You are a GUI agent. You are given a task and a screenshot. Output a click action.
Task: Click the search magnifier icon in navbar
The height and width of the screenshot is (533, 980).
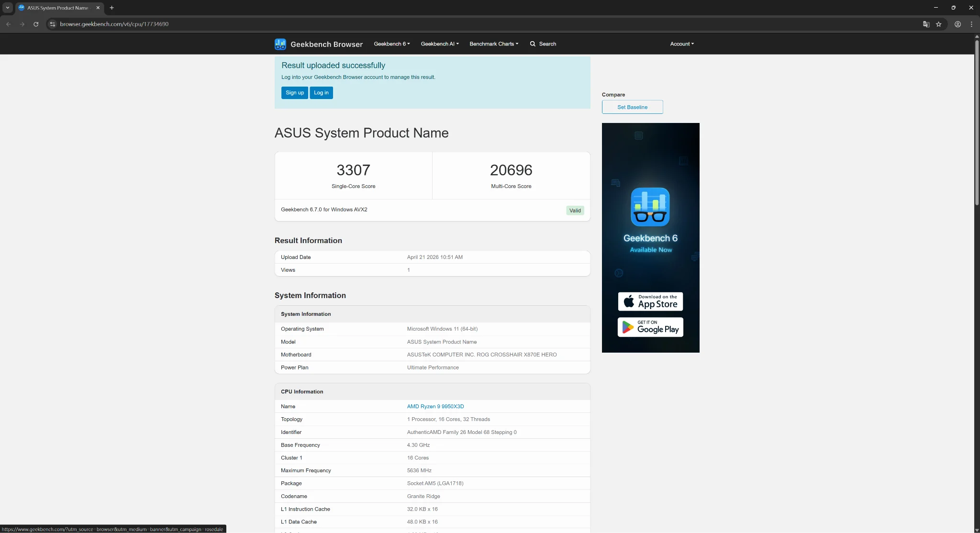533,44
